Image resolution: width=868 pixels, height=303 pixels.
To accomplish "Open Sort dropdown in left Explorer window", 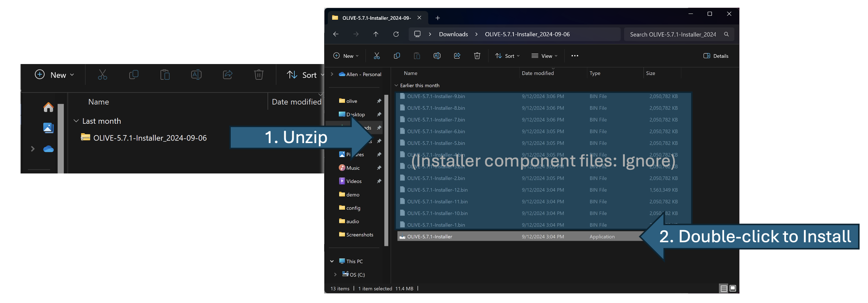I will [305, 75].
